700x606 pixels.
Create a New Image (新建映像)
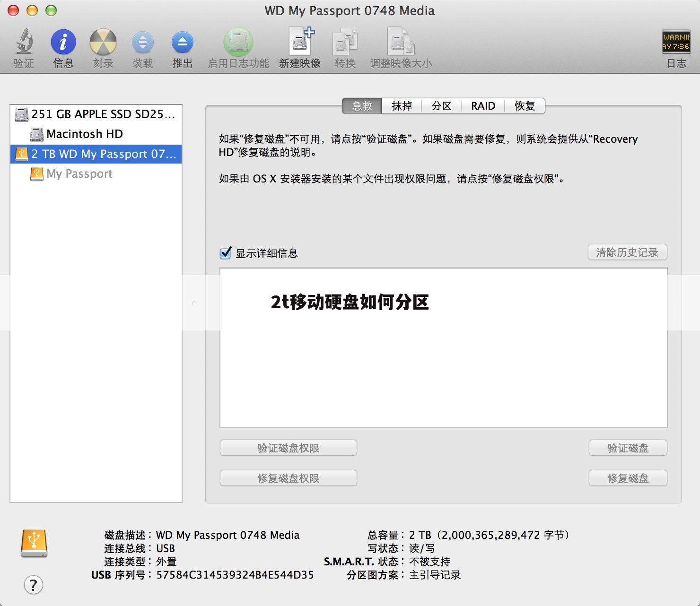point(300,43)
